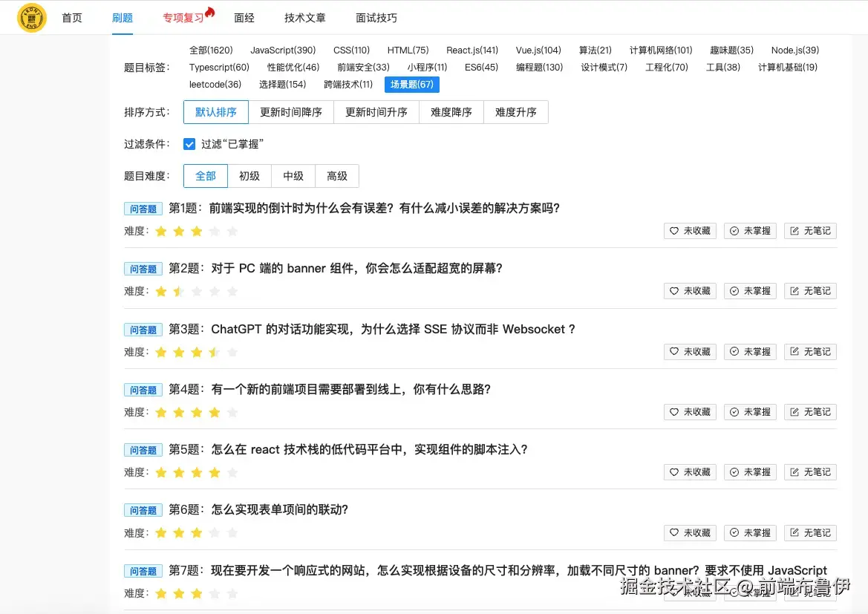Click the heart icon on question 4
The height and width of the screenshot is (614, 868).
(x=674, y=411)
